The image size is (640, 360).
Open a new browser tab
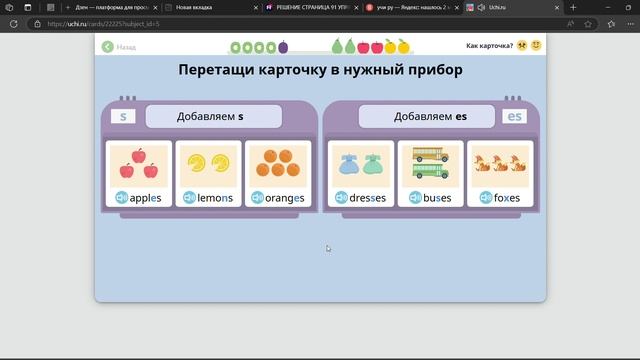(573, 7)
